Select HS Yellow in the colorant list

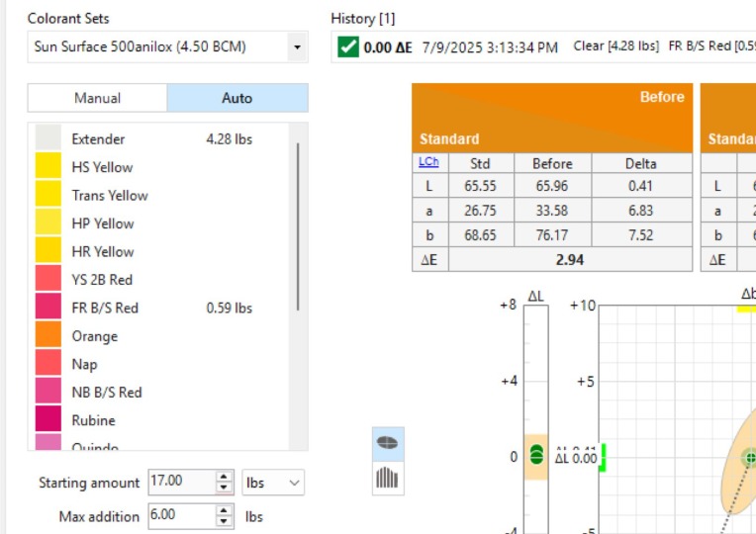coord(102,167)
